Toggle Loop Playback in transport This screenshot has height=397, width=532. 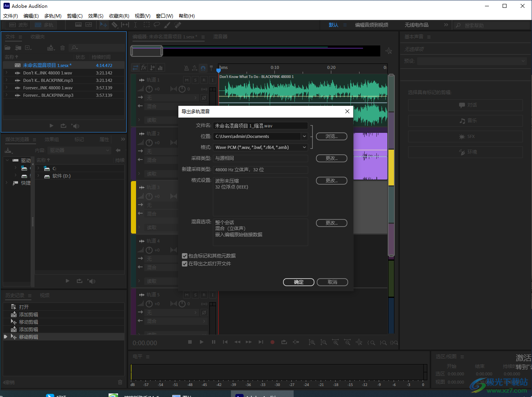284,342
